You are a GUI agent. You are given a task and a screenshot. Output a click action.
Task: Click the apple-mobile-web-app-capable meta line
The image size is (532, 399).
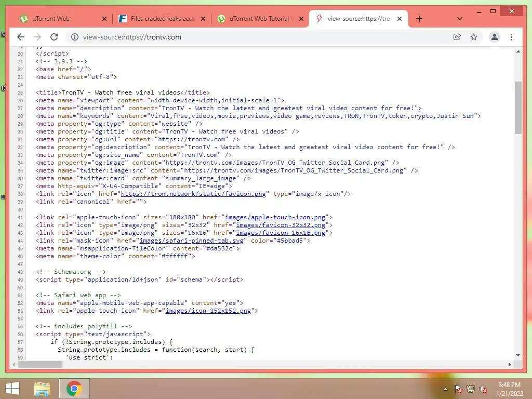point(139,303)
